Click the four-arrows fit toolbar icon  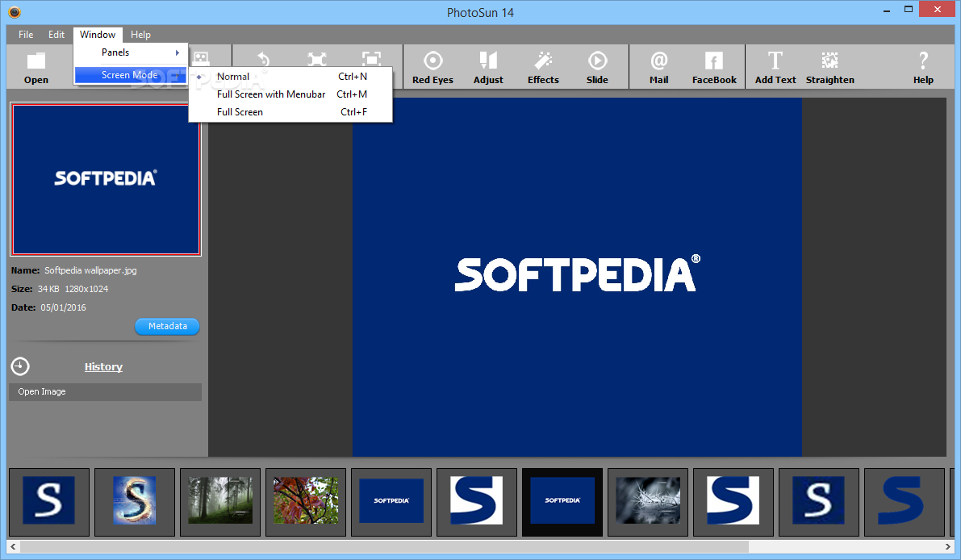pos(317,60)
